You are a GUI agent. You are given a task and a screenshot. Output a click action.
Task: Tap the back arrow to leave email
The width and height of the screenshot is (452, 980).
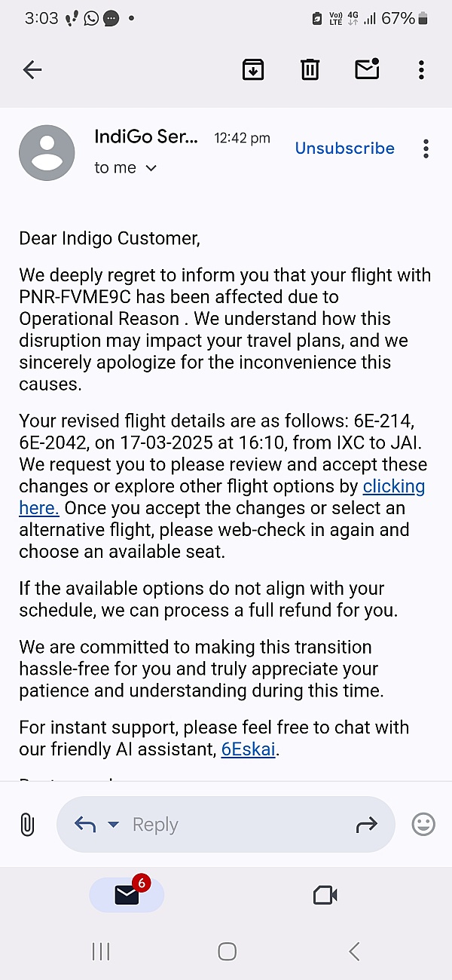click(32, 70)
